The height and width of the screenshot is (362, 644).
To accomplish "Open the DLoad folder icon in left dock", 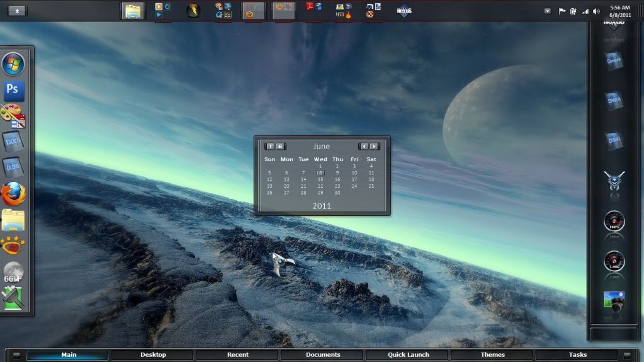I will click(13, 167).
